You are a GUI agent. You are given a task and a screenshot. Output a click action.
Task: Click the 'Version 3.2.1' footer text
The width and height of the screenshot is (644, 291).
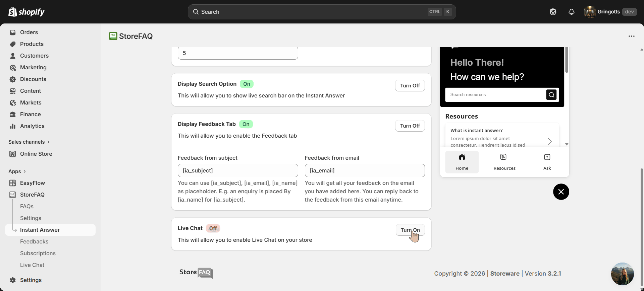click(543, 274)
